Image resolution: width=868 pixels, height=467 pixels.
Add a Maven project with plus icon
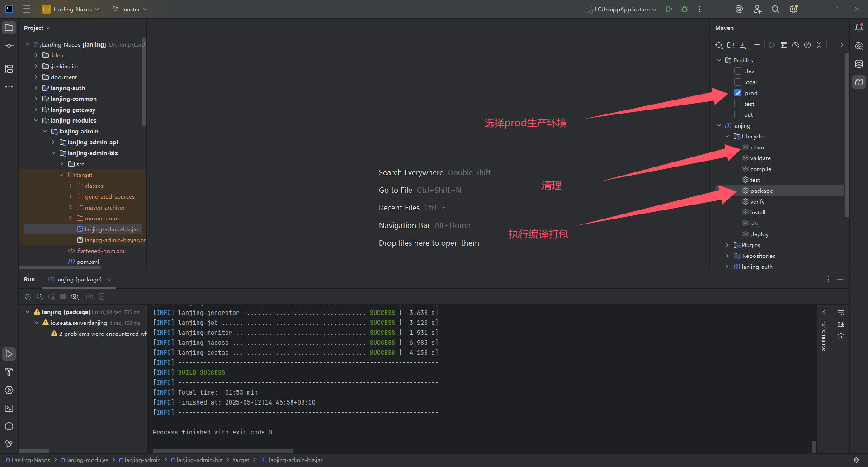pyautogui.click(x=757, y=45)
